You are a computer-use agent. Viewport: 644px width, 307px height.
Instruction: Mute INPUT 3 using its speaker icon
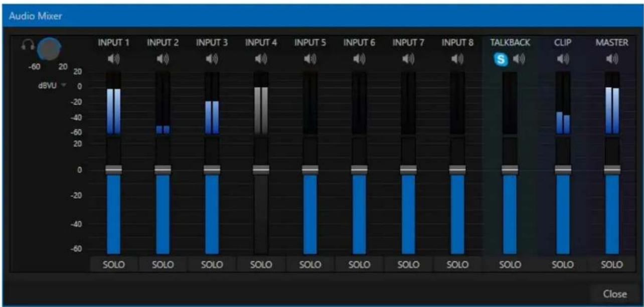(x=212, y=59)
